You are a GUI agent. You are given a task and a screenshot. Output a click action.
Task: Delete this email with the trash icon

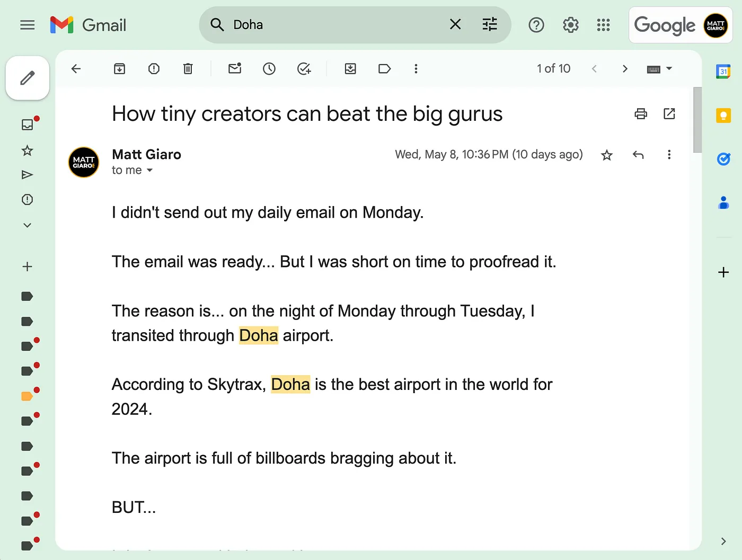click(x=188, y=69)
